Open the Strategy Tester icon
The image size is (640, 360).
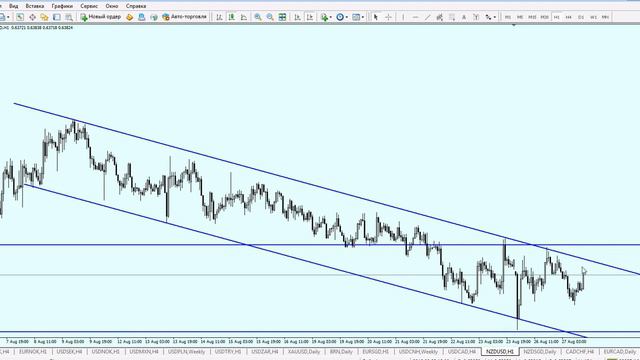pos(69,17)
